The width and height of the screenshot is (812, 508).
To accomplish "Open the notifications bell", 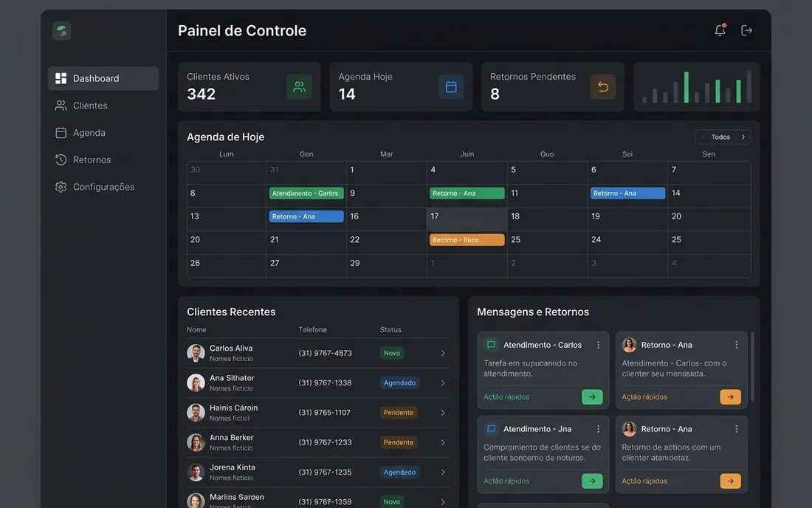I will (x=720, y=30).
